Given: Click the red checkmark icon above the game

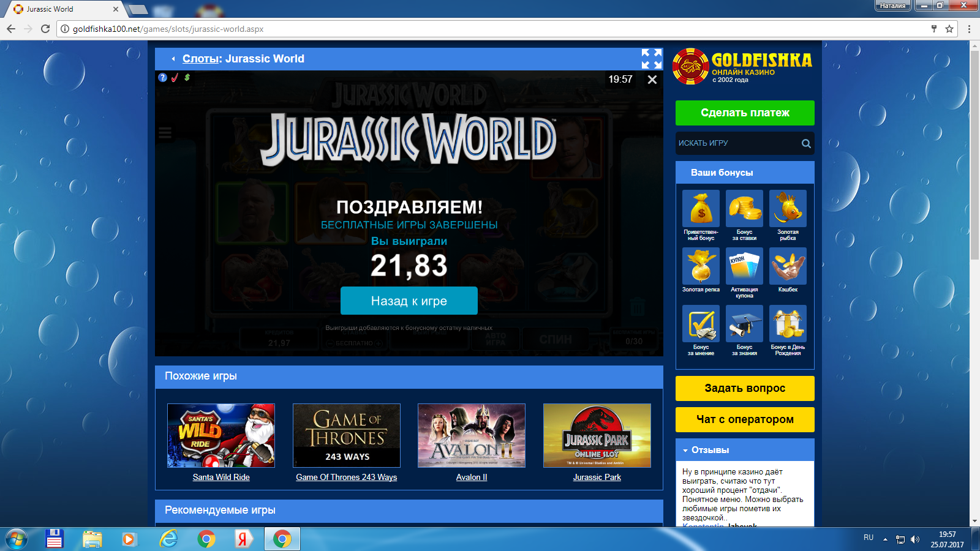Looking at the screenshot, I should click(175, 78).
